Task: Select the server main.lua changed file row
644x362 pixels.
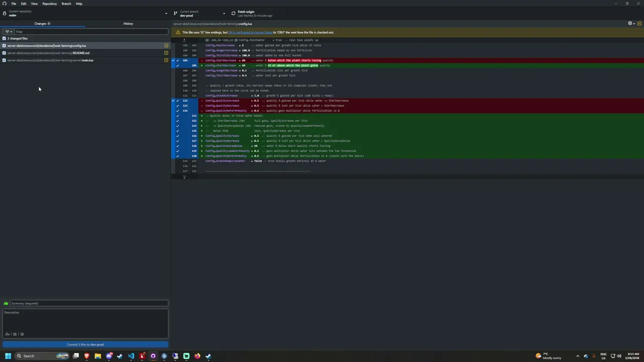Action: point(85,60)
